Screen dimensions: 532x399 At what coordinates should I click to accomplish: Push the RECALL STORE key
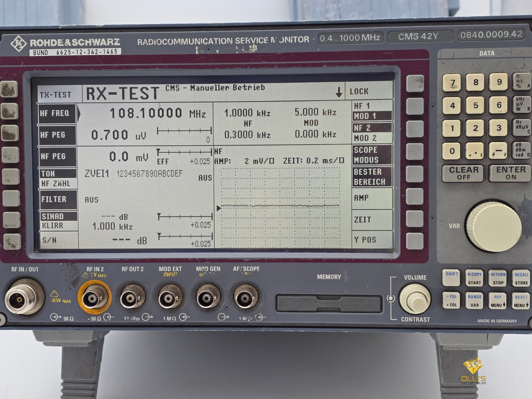[521, 279]
